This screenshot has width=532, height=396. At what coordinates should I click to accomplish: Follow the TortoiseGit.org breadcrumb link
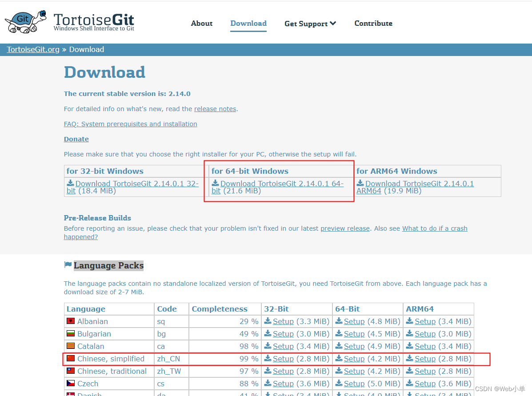(33, 49)
